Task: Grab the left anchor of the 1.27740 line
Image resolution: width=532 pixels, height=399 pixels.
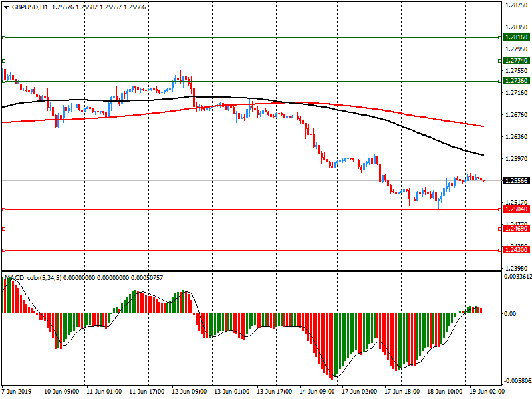Action: coord(4,61)
